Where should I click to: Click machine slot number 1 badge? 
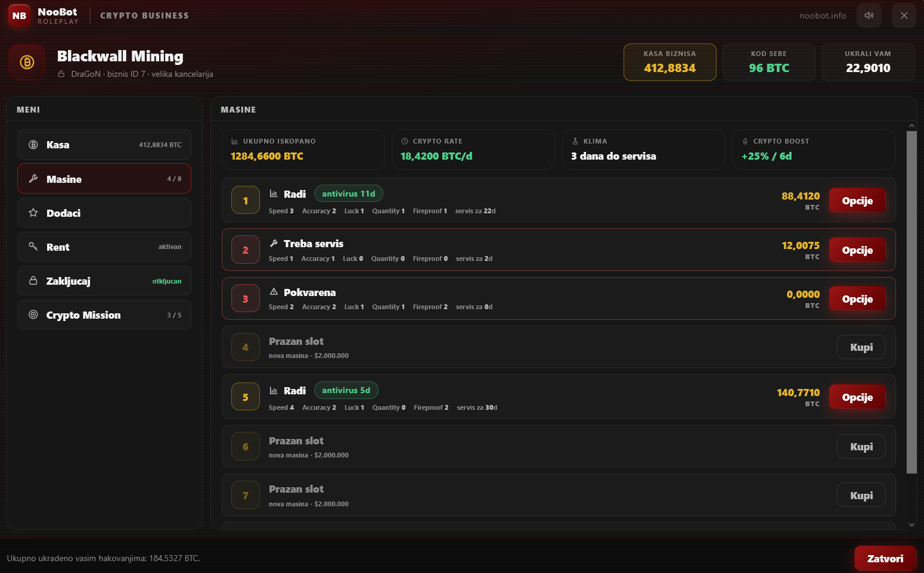[x=246, y=201]
